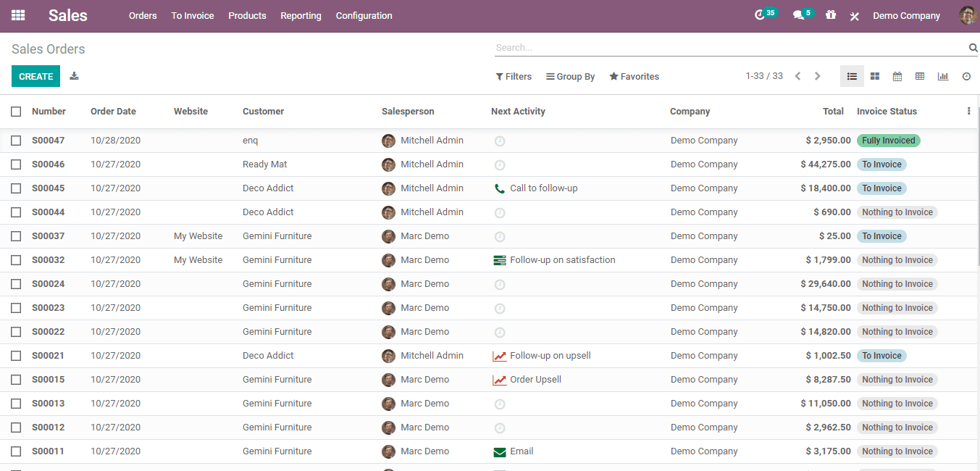Select the checkbox for order S00032

click(16, 260)
